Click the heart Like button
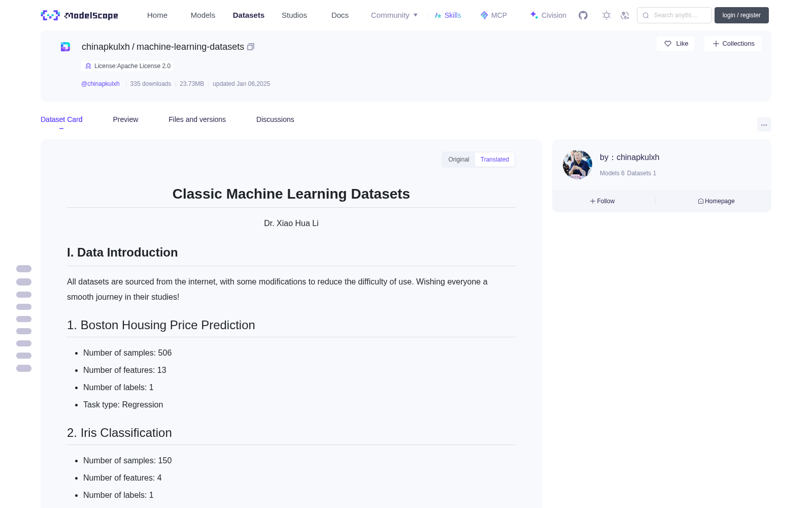Image resolution: width=812 pixels, height=508 pixels. click(x=675, y=44)
